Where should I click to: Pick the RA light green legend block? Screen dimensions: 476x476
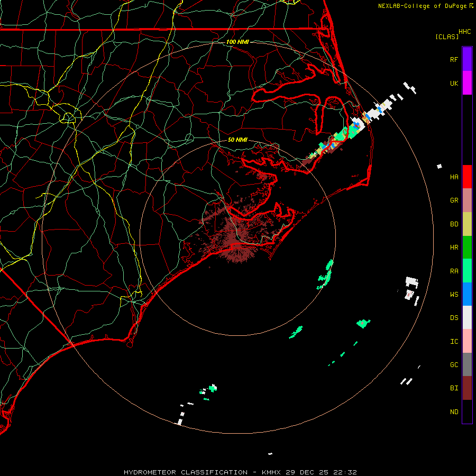(x=467, y=271)
